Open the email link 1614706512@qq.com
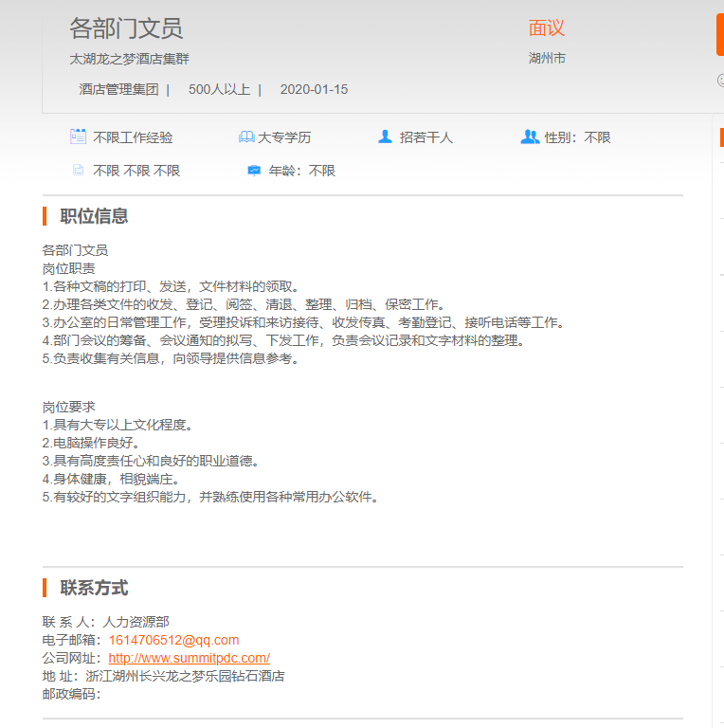This screenshot has width=724, height=728. coord(173,640)
